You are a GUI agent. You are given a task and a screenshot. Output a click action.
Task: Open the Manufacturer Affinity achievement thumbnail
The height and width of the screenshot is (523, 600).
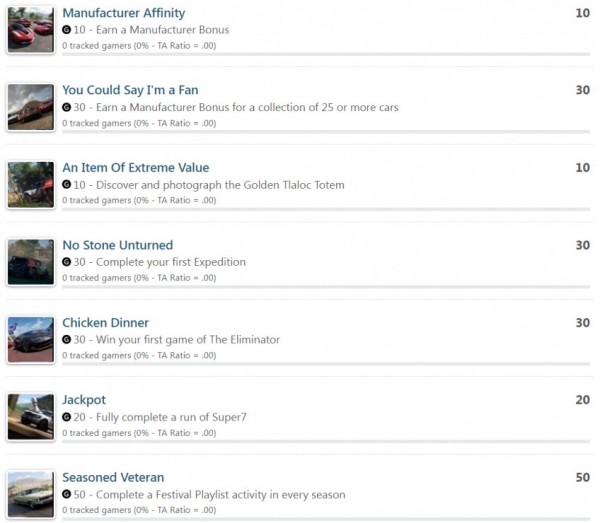[x=31, y=29]
